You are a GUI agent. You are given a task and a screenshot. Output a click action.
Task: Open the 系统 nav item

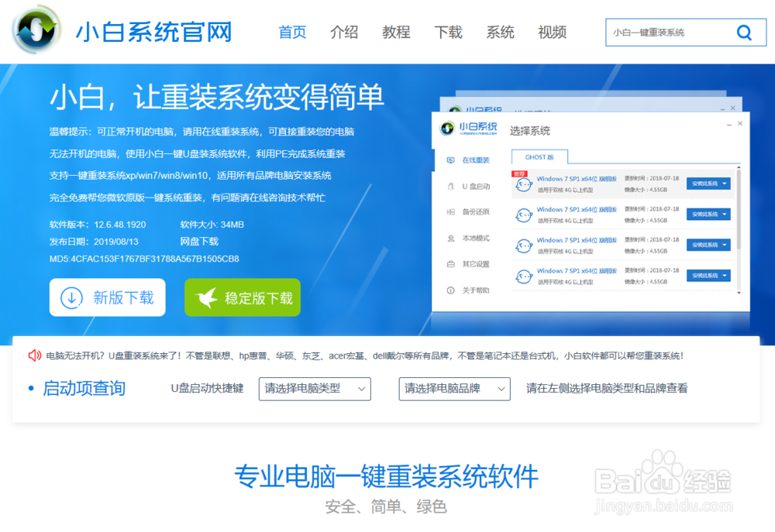click(500, 33)
